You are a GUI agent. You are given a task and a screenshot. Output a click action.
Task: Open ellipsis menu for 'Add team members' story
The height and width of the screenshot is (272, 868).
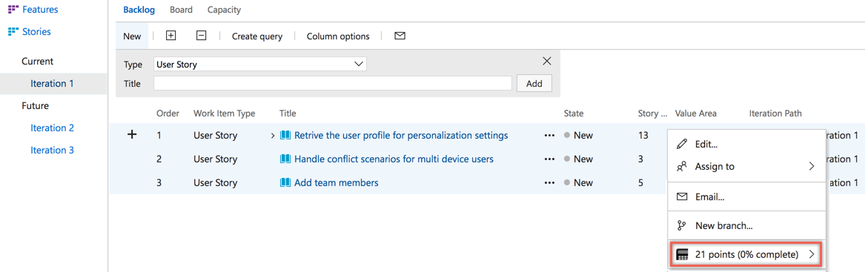click(549, 183)
